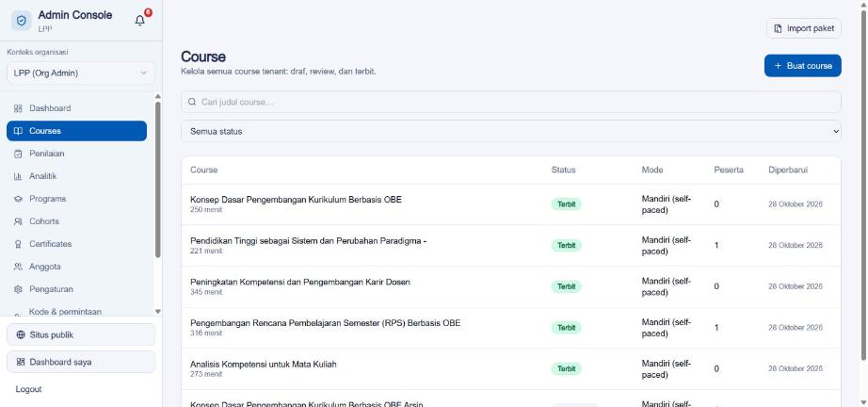868x407 pixels.
Task: Click the Import paket button
Action: pos(804,29)
